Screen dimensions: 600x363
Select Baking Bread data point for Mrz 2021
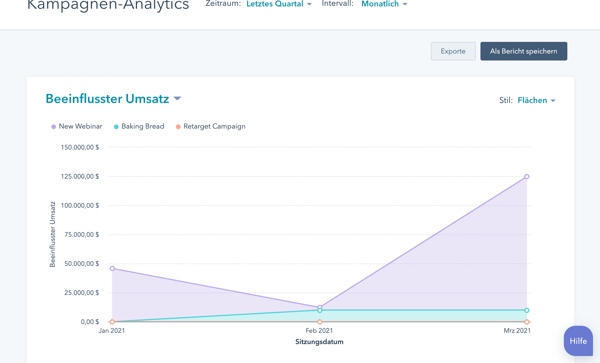527,310
